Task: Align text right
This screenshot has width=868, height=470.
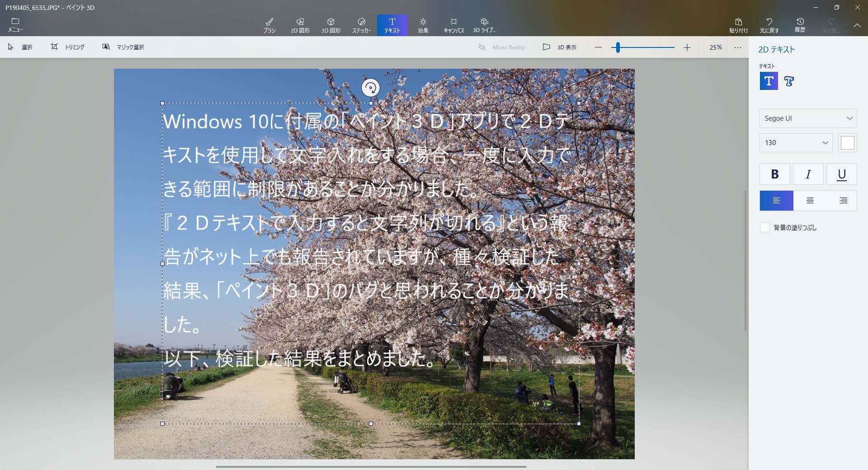Action: pyautogui.click(x=843, y=201)
